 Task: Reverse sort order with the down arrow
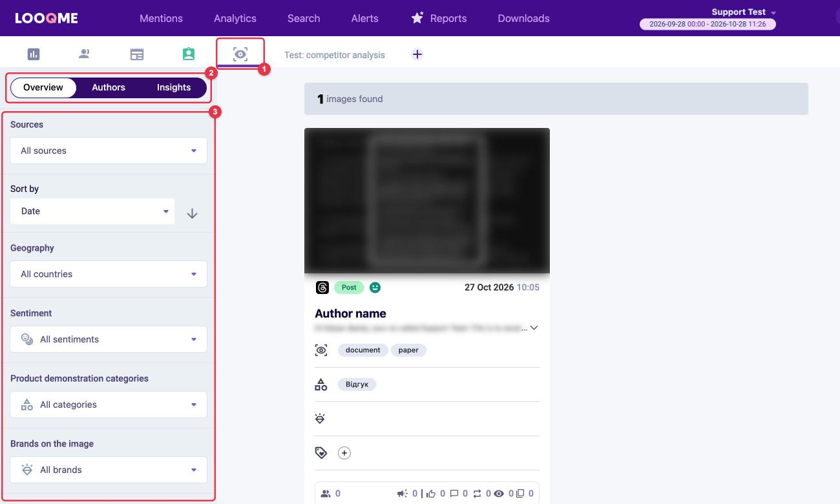[192, 213]
